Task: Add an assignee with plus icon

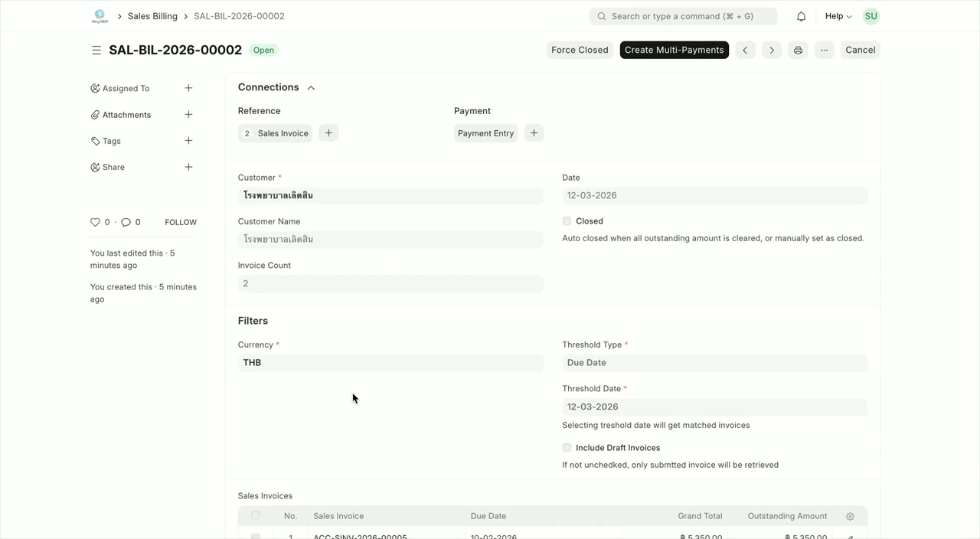Action: (188, 88)
